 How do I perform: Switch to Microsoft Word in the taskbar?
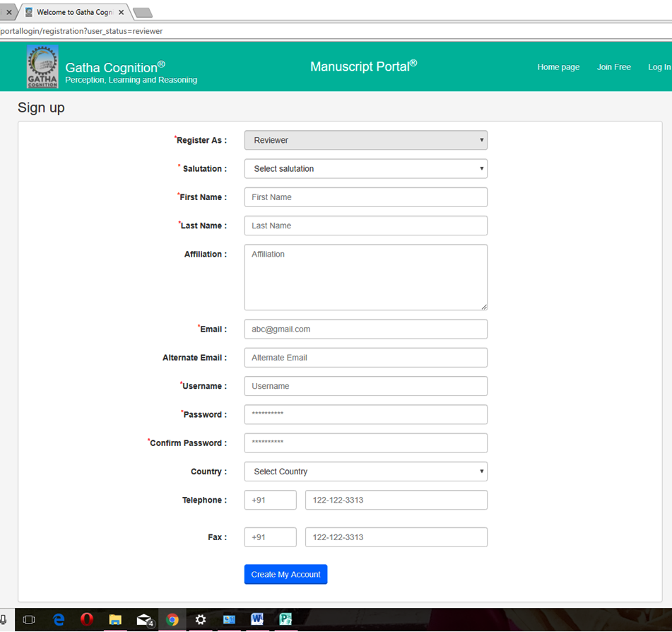pyautogui.click(x=257, y=620)
